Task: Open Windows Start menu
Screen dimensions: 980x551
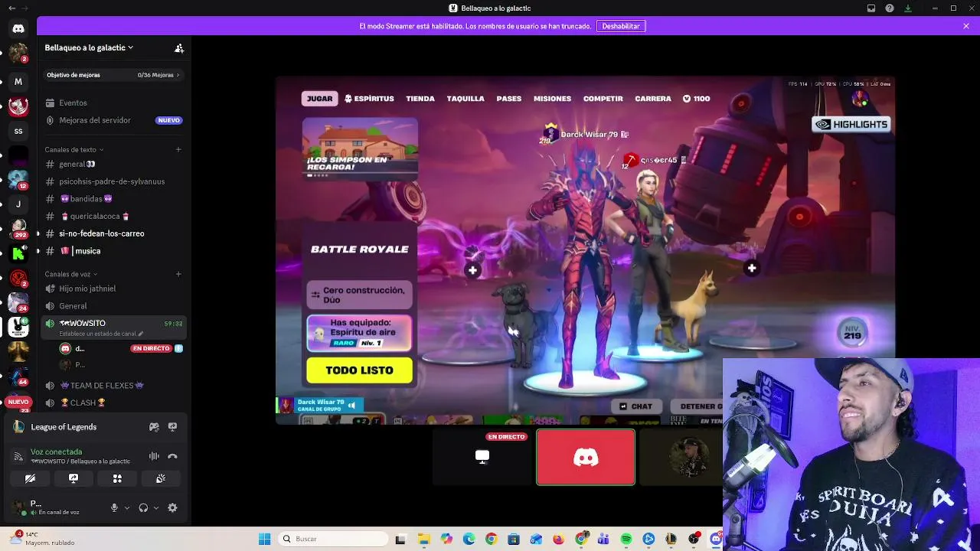Action: click(264, 539)
